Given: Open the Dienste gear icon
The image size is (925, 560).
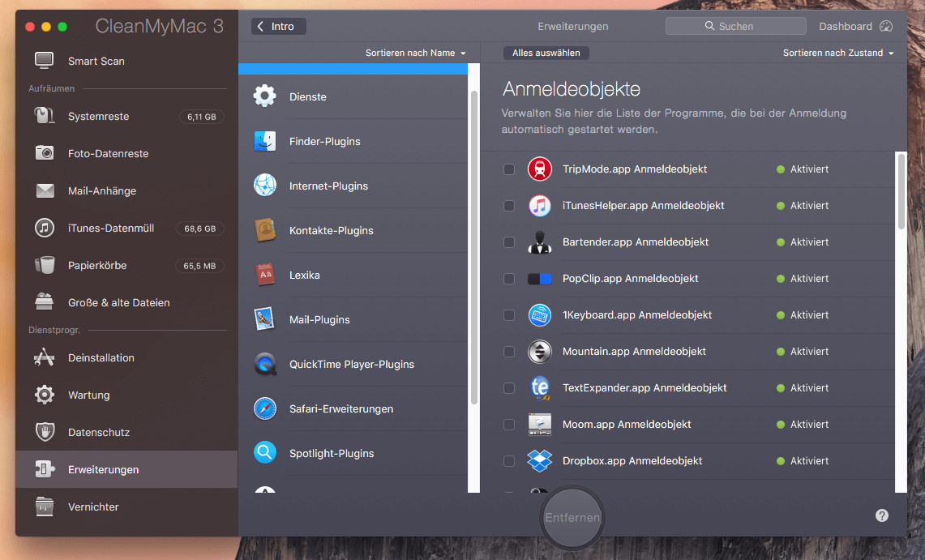Looking at the screenshot, I should (x=265, y=96).
